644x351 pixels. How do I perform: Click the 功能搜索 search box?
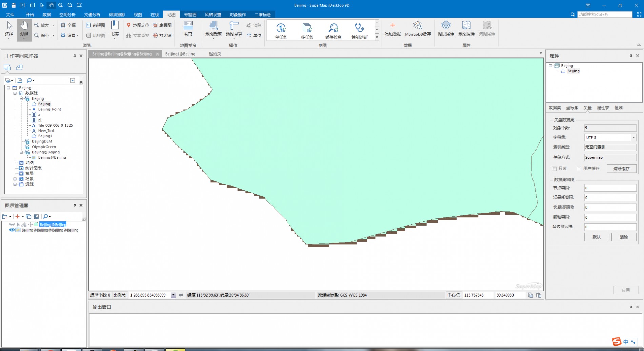point(605,15)
